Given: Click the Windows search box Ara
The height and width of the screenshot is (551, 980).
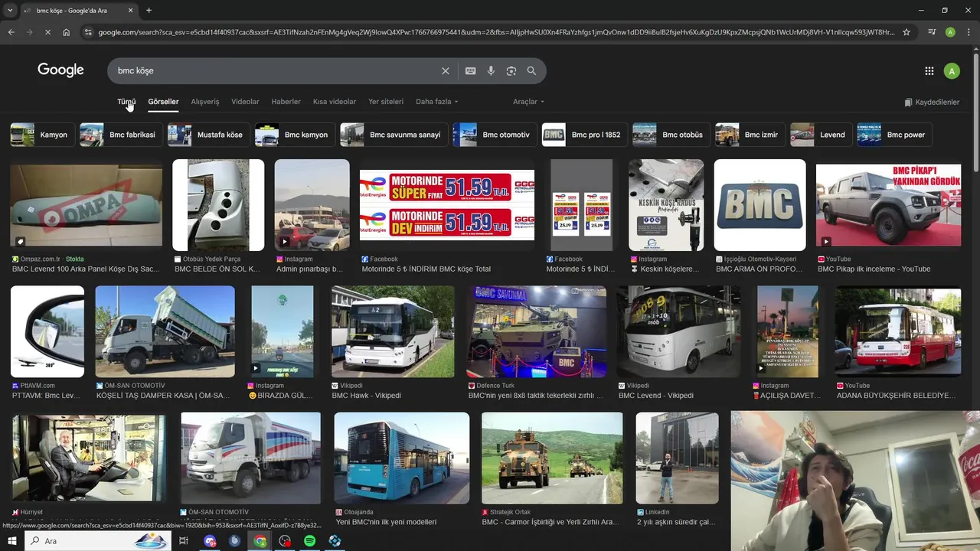Looking at the screenshot, I should click(x=97, y=541).
